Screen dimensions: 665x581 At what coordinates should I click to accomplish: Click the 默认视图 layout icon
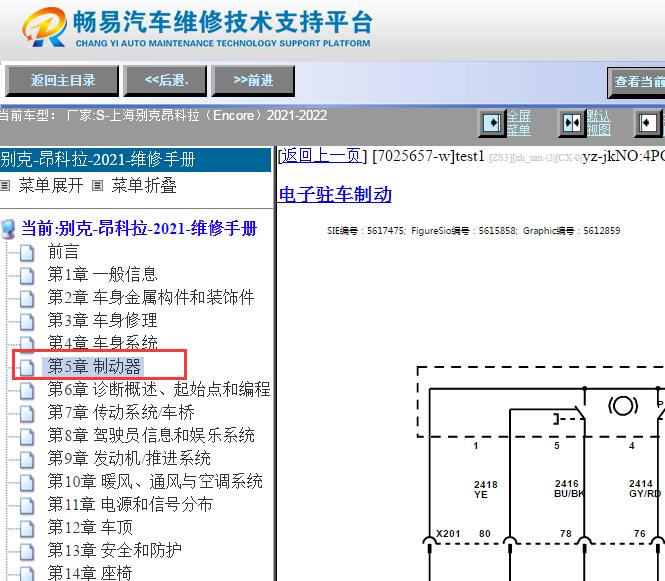(572, 123)
